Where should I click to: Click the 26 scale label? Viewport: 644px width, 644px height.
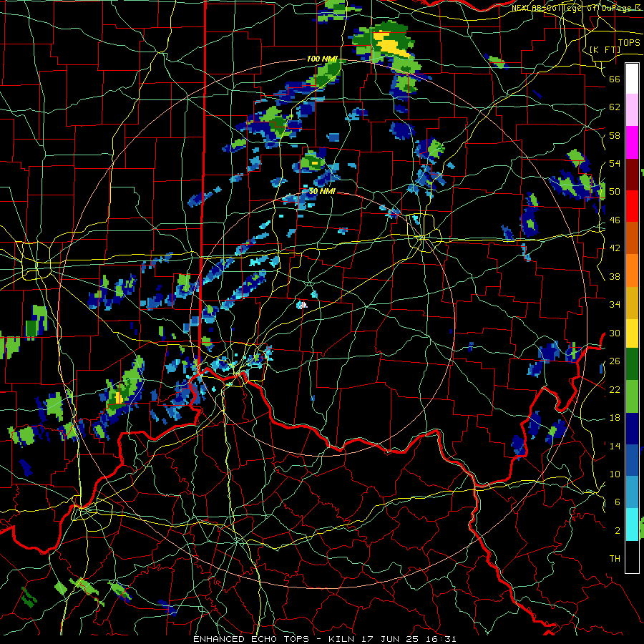pyautogui.click(x=615, y=361)
